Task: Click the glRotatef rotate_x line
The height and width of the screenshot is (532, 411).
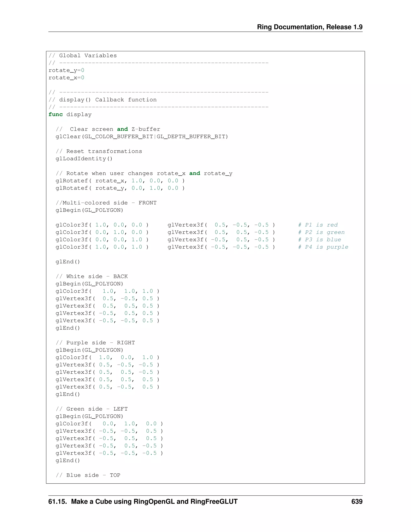Action: point(120,181)
